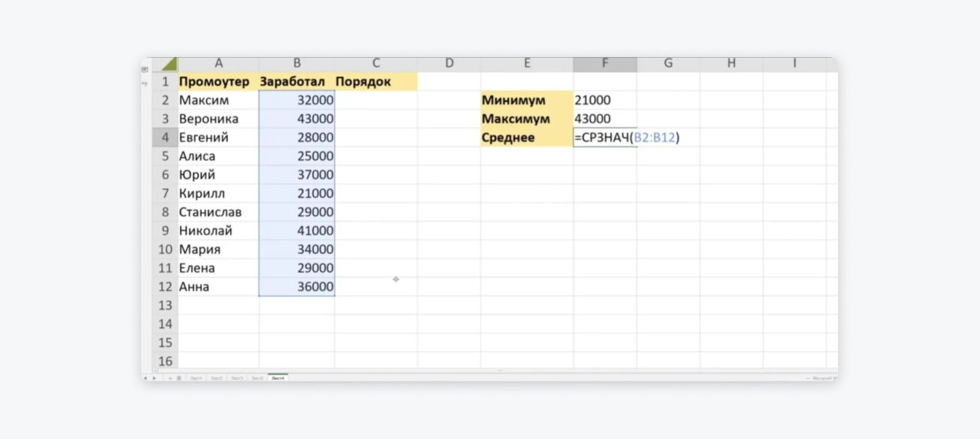
Task: Click cell with Максимум value 43000
Action: tap(605, 119)
